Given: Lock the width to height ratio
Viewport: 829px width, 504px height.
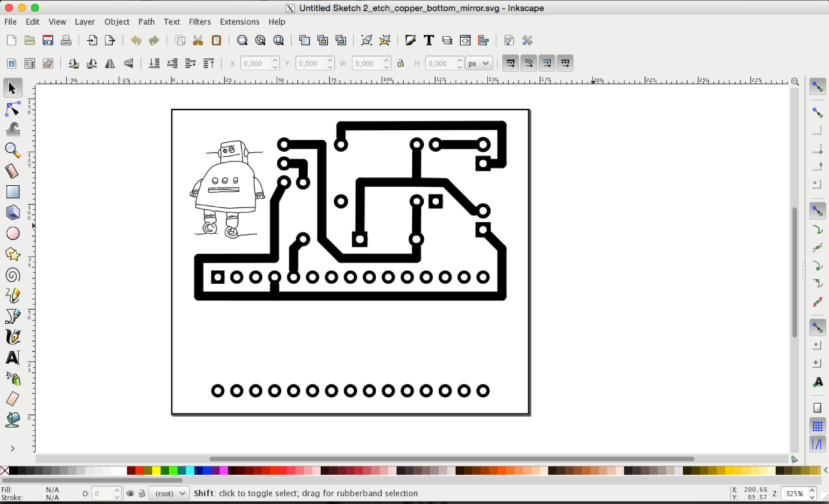Looking at the screenshot, I should pyautogui.click(x=400, y=63).
